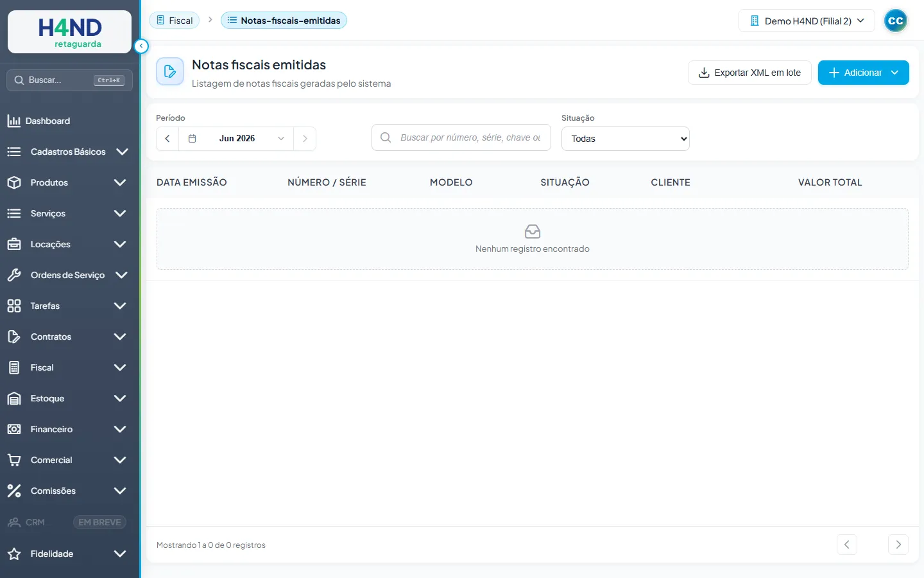Click the H4ND retaguarda logo

tap(69, 32)
